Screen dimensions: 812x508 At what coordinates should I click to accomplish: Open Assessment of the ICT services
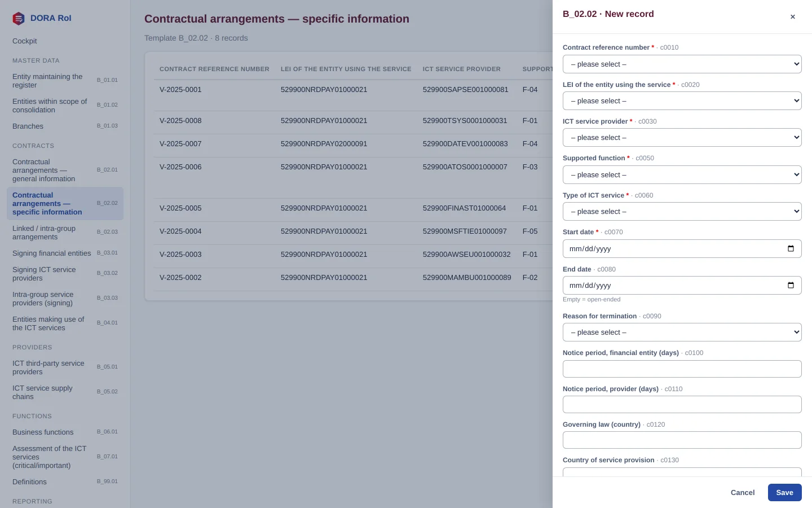[x=65, y=457]
